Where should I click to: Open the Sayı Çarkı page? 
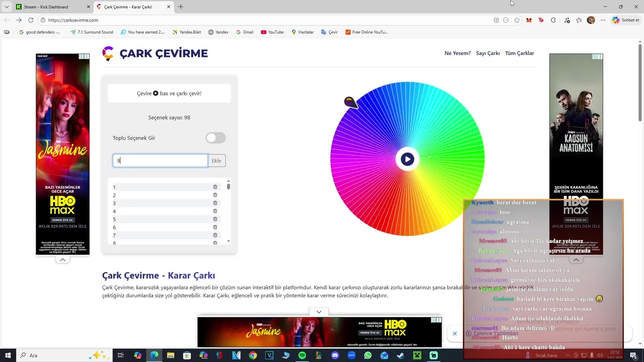pos(488,53)
